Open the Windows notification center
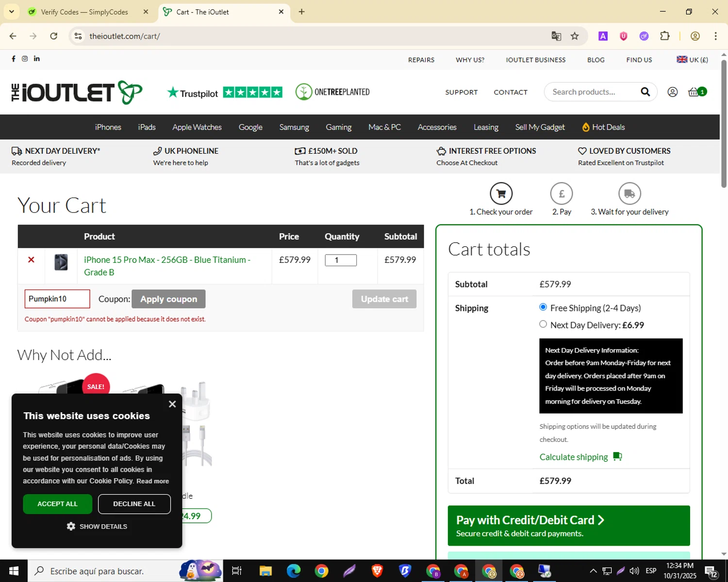Screen dimensions: 728x582 click(711, 571)
